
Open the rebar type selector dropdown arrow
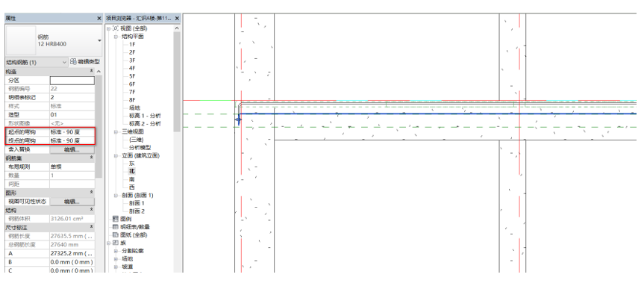99,40
